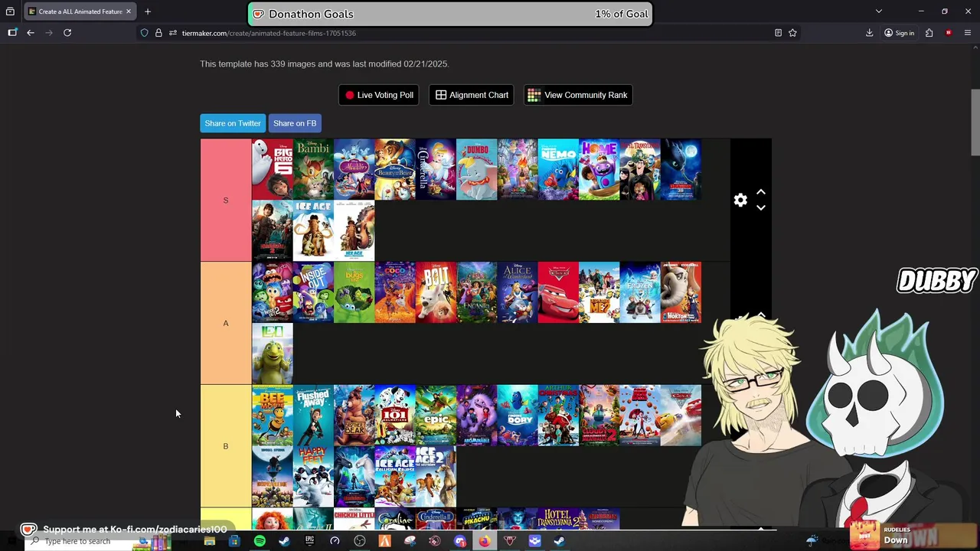
Task: Select the Finding Nemo poster
Action: coord(558,169)
